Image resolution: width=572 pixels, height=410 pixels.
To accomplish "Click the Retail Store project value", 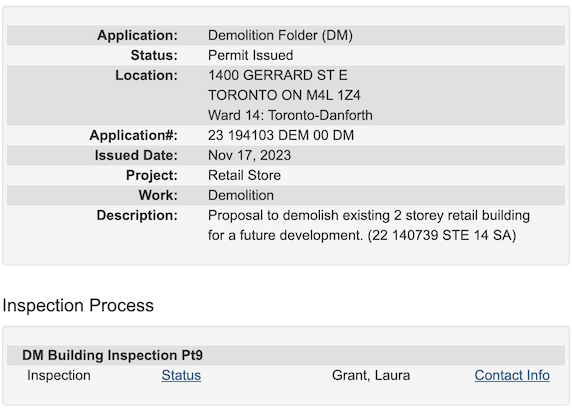I will 244,175.
